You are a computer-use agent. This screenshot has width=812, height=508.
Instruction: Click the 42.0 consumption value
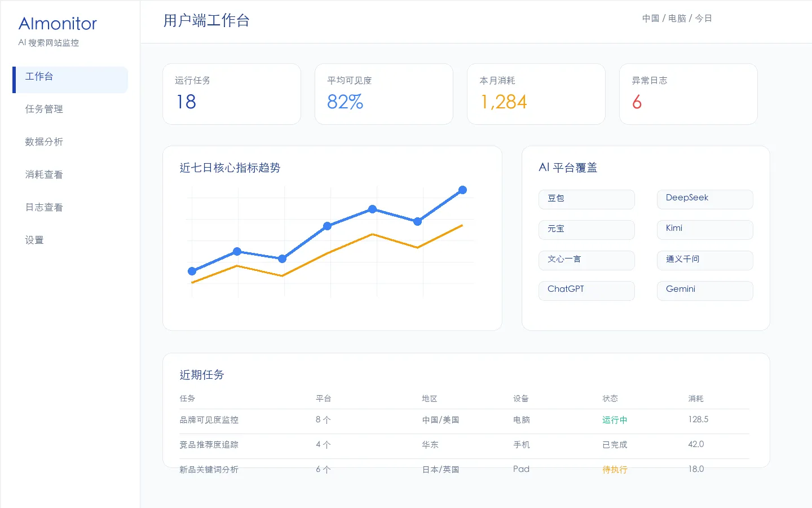point(696,444)
